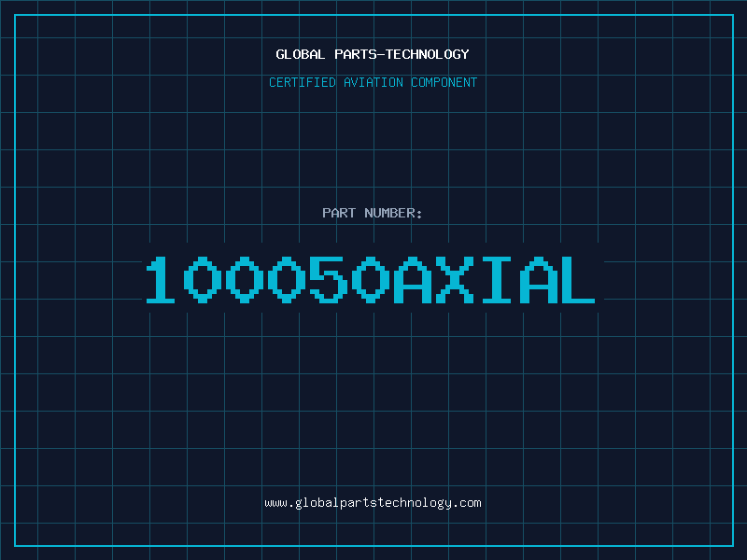Click the PART NUMBER: label

point(373,213)
